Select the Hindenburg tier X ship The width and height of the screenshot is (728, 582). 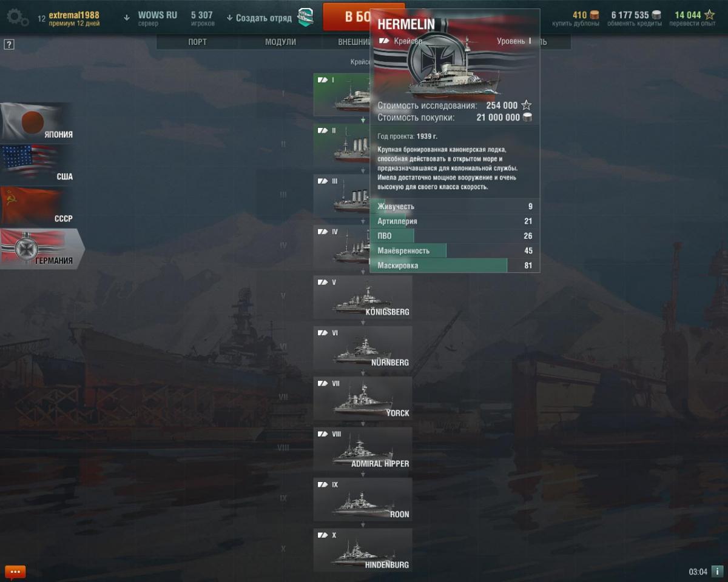coord(363,549)
